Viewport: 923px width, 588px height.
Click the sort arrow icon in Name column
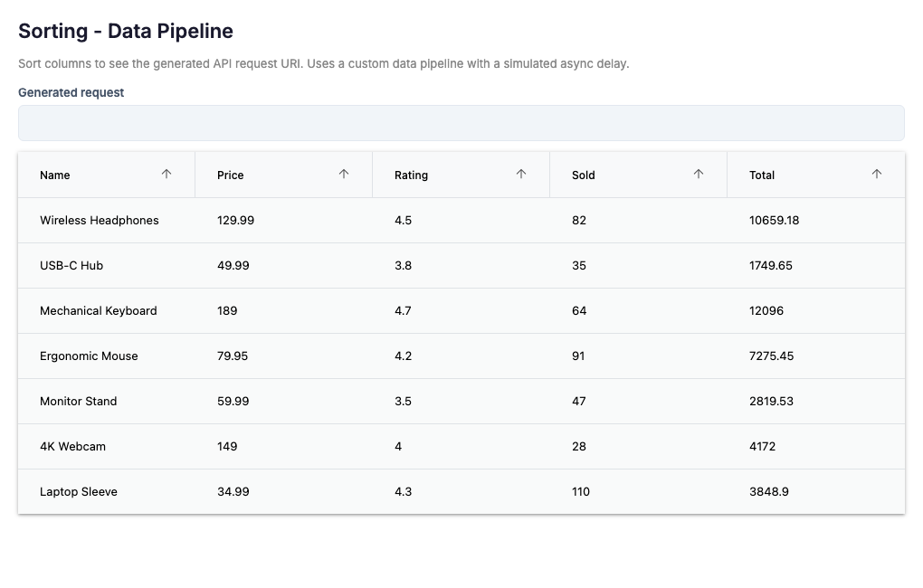coord(167,175)
